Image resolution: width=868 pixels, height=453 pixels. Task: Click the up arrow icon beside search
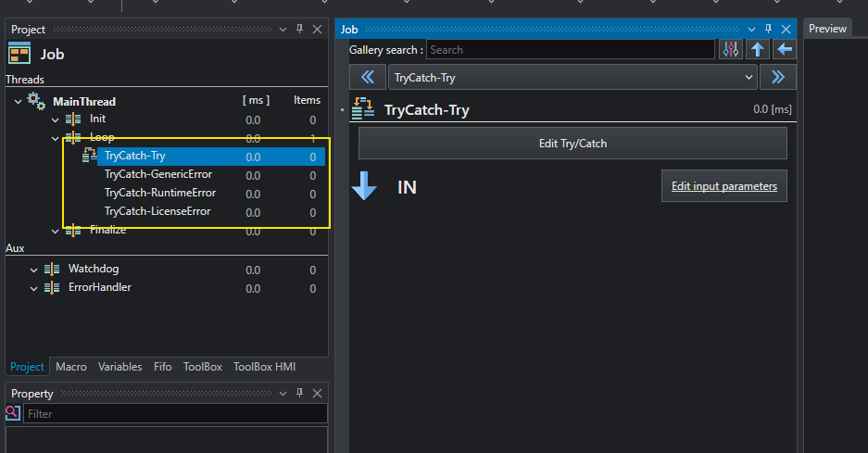[757, 49]
